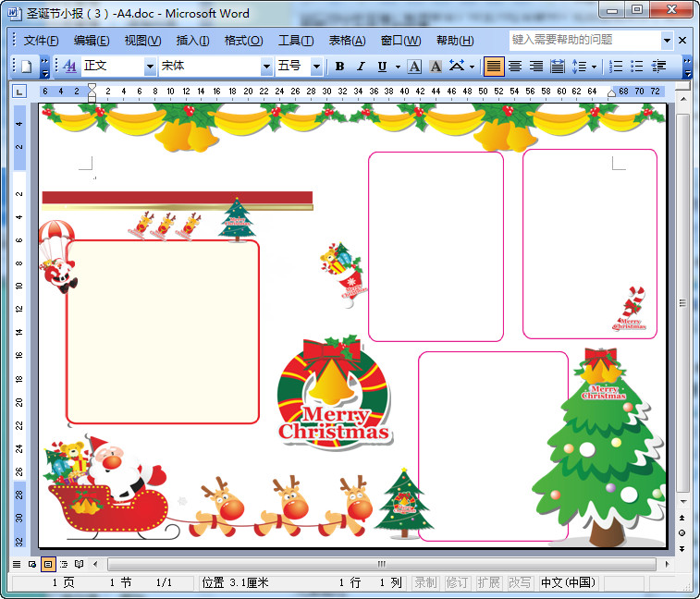Open the 格式(O) menu

point(243,41)
